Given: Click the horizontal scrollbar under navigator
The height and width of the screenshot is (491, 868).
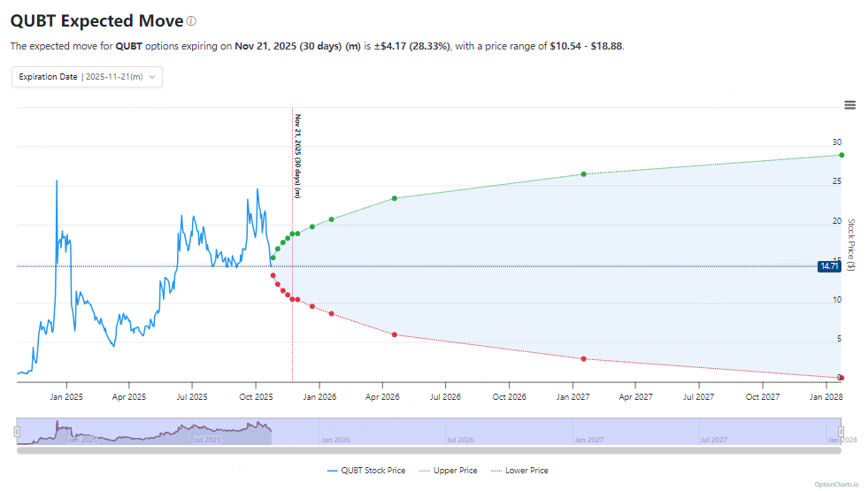Looking at the screenshot, I should point(429,450).
